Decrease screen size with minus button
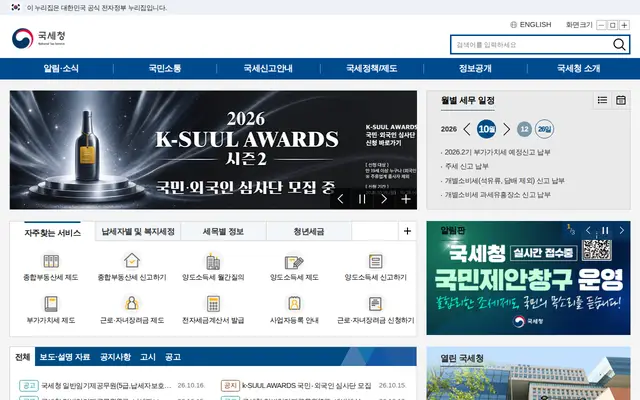Viewport: 640px width, 400px height. point(601,25)
